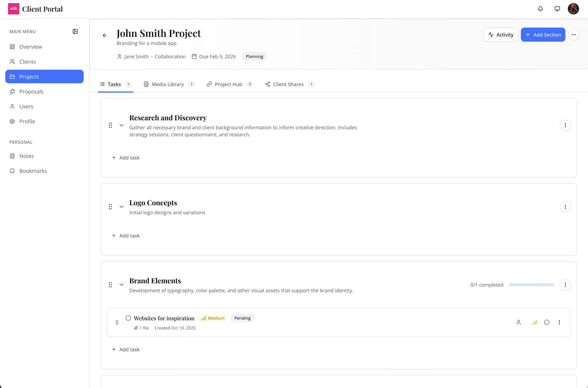Viewport: 588px width, 388px height.
Task: Click the Brand Elements progress bar
Action: [x=531, y=285]
